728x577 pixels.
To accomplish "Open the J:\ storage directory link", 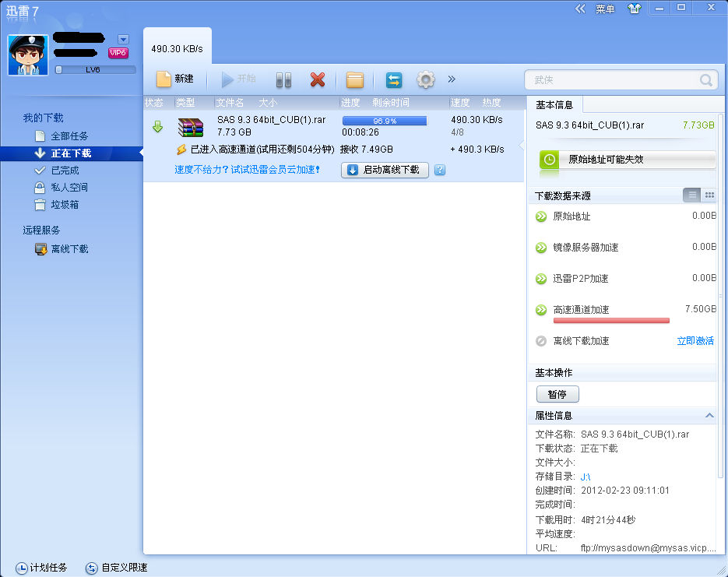I will (586, 477).
